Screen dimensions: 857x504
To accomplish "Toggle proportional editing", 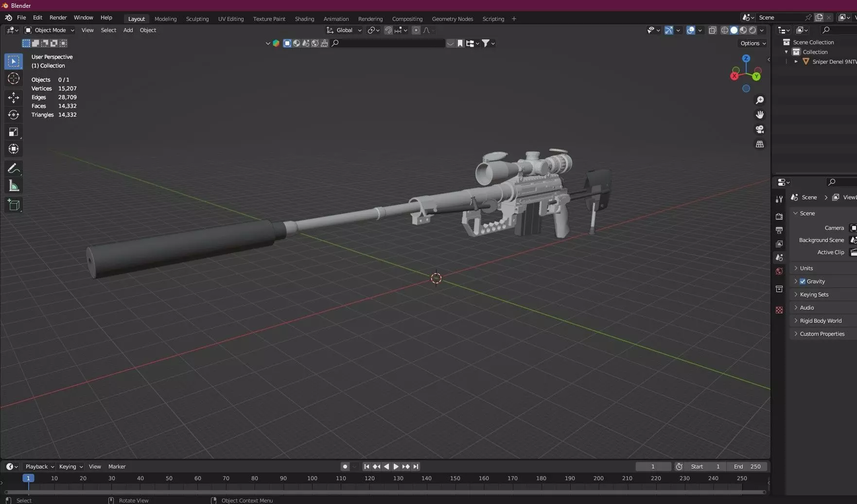I will pyautogui.click(x=416, y=30).
